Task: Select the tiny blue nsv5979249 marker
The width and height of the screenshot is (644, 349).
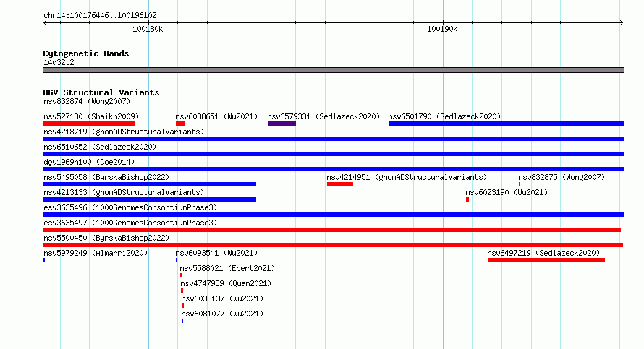Action: pos(44,260)
